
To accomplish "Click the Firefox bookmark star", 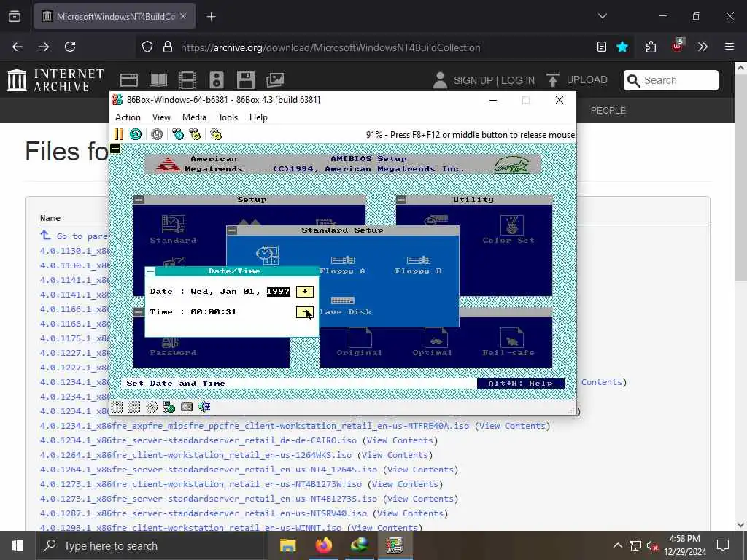I will click(x=622, y=47).
